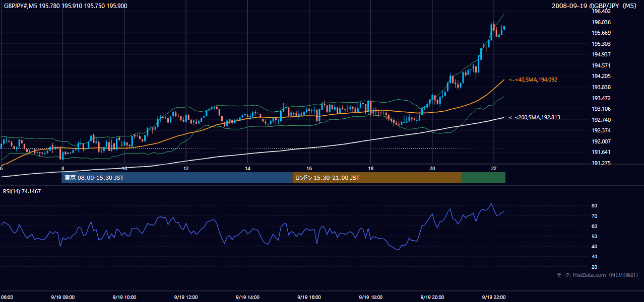Viewport: 644px width, 302px height.
Task: Click the price axis value 194.205
Action: click(601, 77)
